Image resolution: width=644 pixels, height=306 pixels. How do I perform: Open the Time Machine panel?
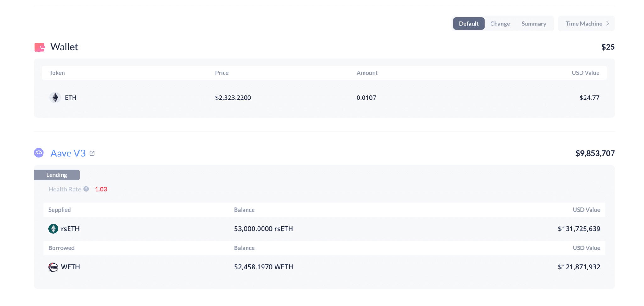click(x=584, y=24)
